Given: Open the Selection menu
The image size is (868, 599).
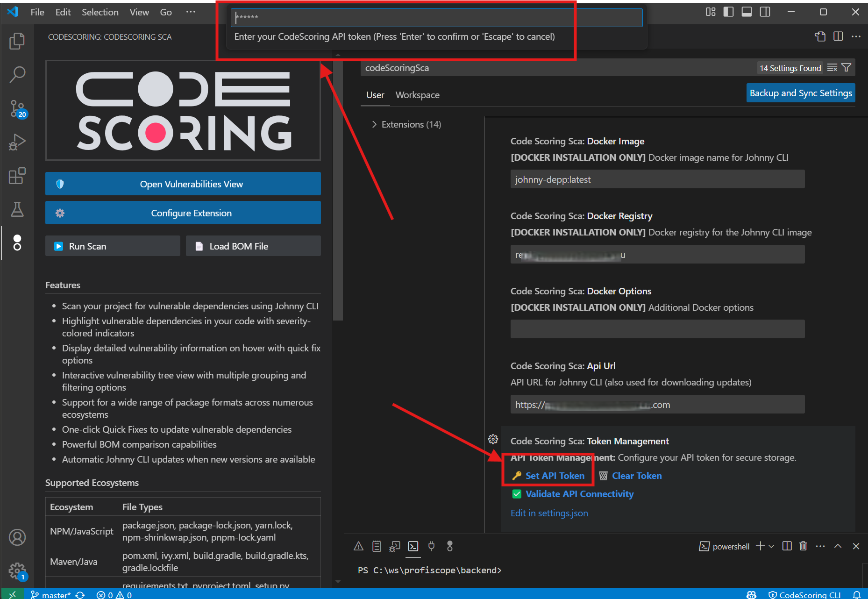Looking at the screenshot, I should point(100,12).
